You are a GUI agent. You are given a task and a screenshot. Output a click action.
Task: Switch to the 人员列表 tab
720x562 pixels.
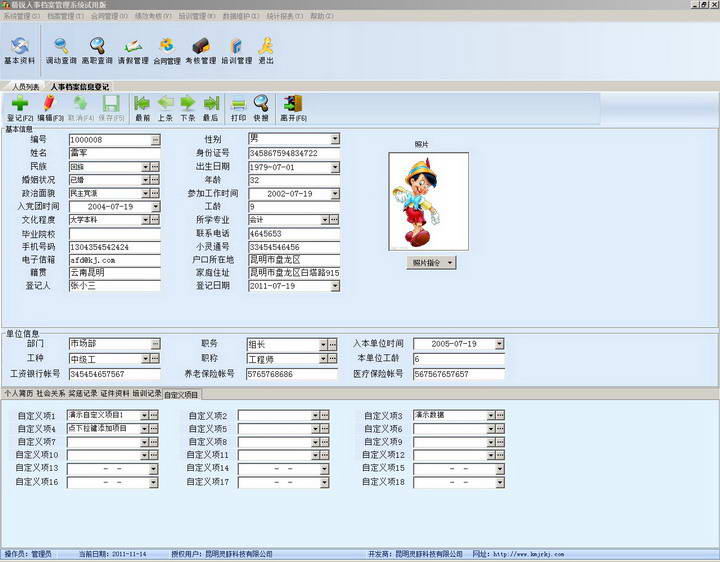click(26, 87)
